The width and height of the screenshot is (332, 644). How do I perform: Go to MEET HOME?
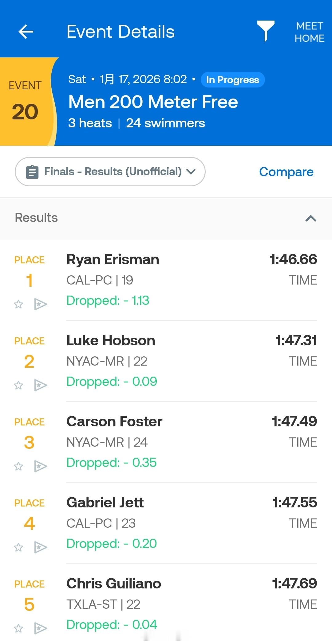pyautogui.click(x=308, y=32)
